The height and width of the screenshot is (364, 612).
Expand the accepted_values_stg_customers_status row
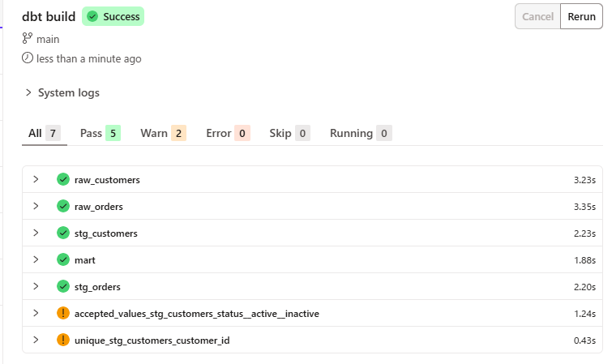point(36,313)
